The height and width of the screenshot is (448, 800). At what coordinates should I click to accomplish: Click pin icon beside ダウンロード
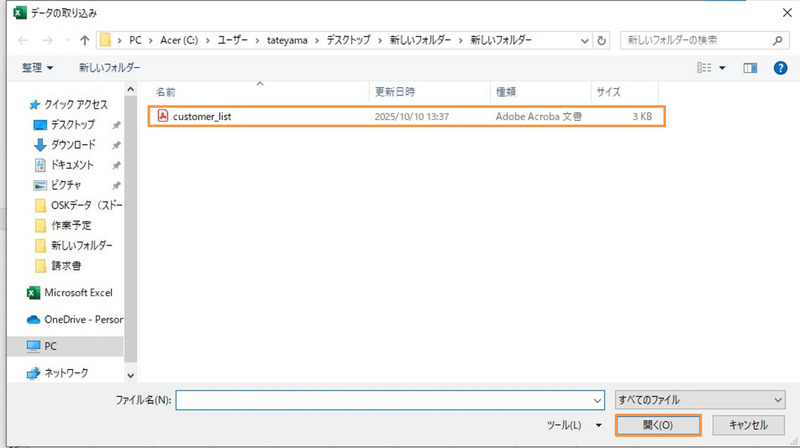point(116,145)
